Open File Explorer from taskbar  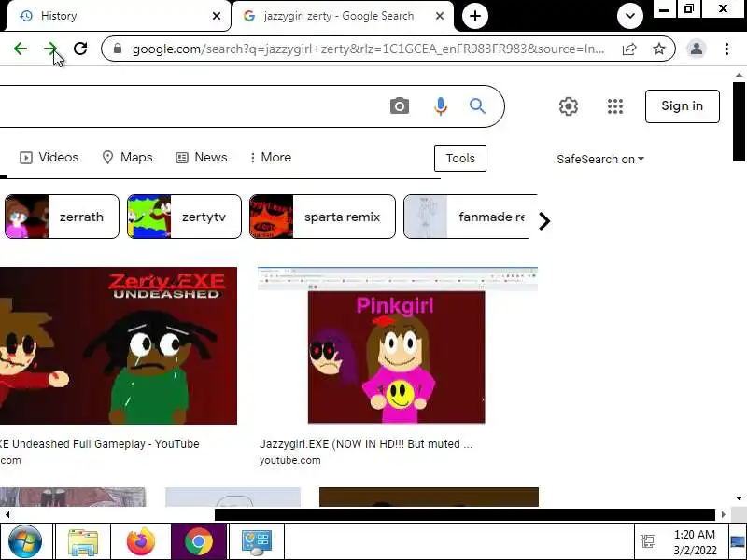(x=83, y=541)
